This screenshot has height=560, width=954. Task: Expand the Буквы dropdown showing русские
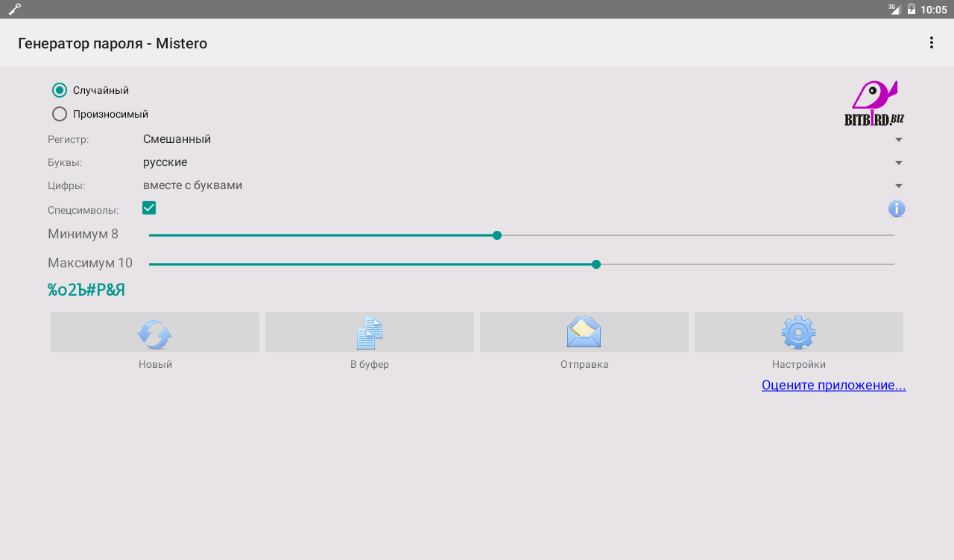point(523,162)
